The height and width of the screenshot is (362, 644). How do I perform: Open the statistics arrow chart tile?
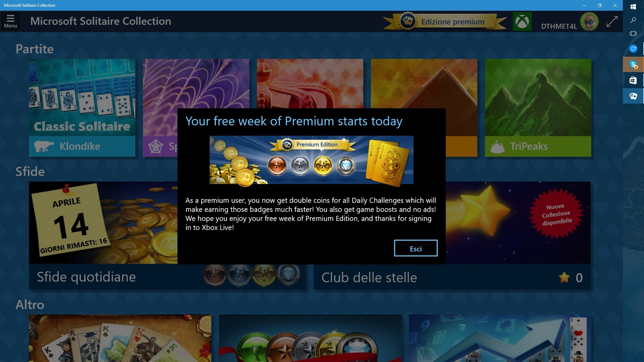[500, 338]
